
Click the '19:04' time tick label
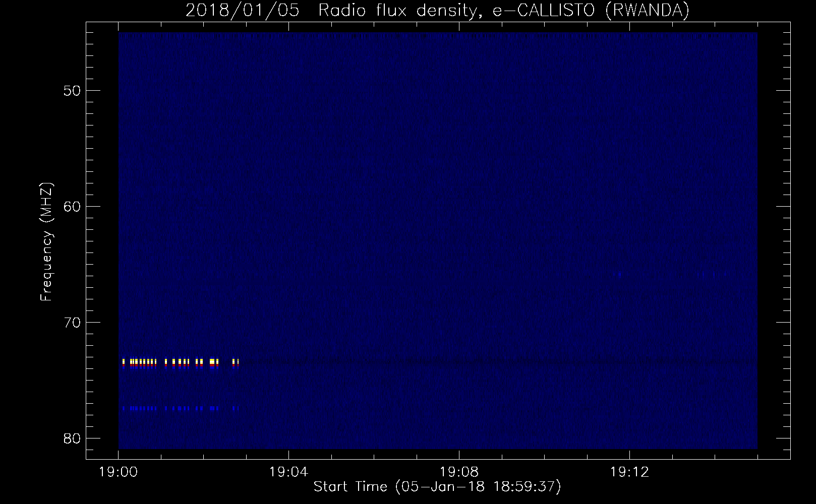(289, 472)
